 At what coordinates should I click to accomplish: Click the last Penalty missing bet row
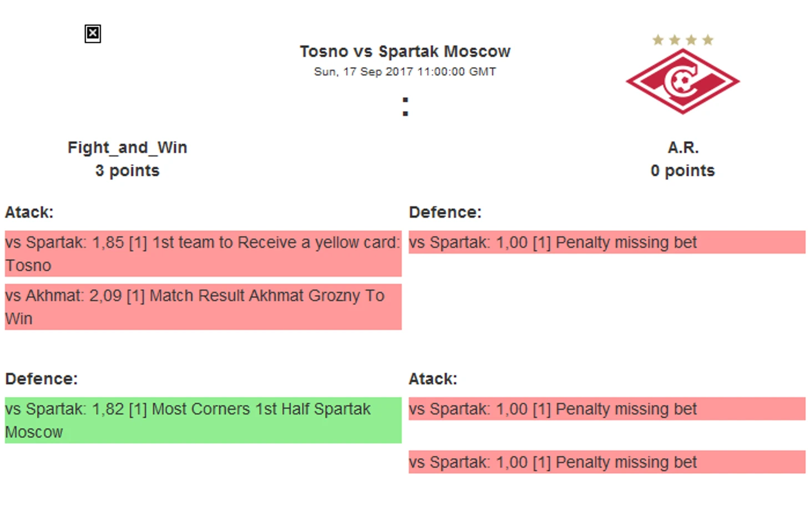pos(606,462)
